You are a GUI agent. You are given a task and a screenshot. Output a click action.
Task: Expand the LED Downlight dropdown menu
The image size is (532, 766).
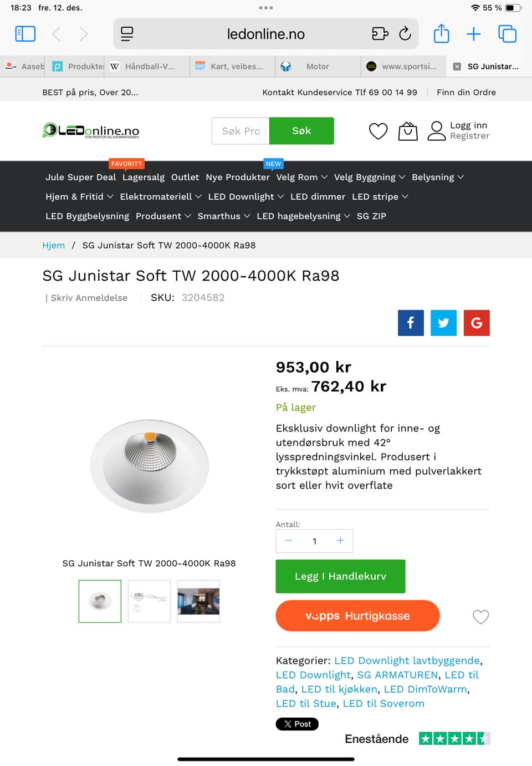245,196
